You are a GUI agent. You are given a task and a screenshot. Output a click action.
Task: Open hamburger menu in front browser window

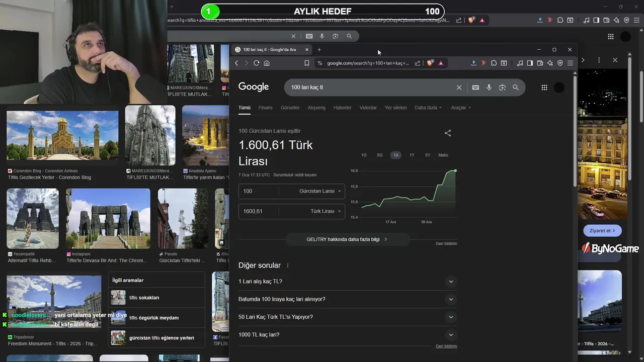[570, 63]
